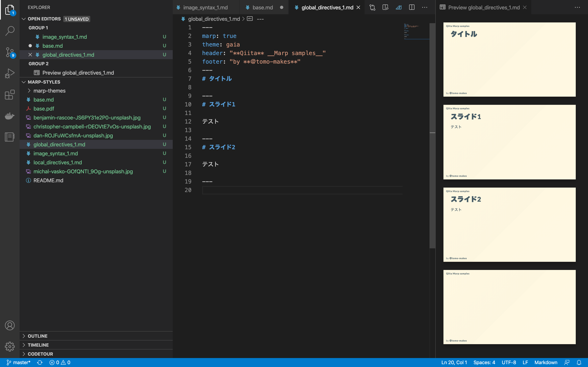Open the Docker extension panel
Screen dimensions: 588x367
9,116
